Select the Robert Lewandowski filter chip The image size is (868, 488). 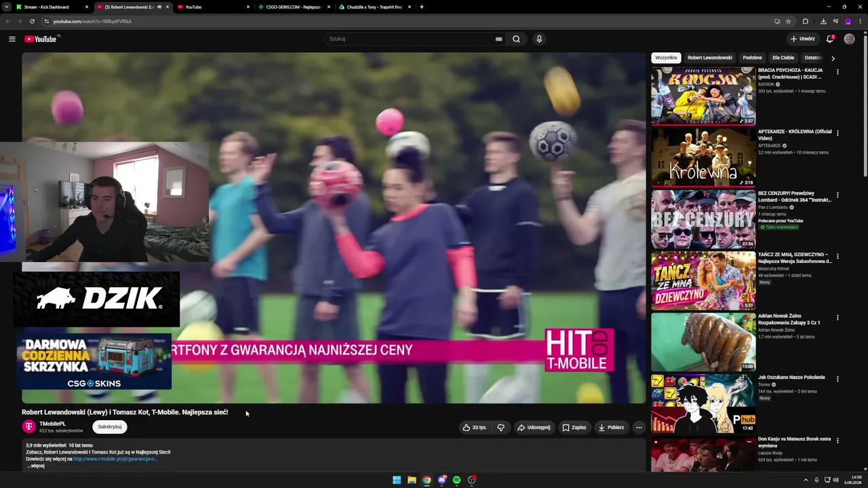tap(710, 58)
